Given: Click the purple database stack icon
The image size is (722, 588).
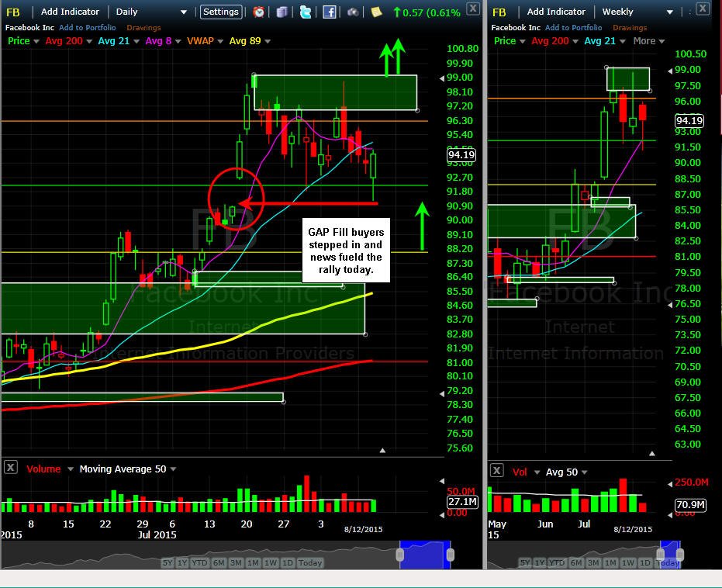Looking at the screenshot, I should [282, 12].
